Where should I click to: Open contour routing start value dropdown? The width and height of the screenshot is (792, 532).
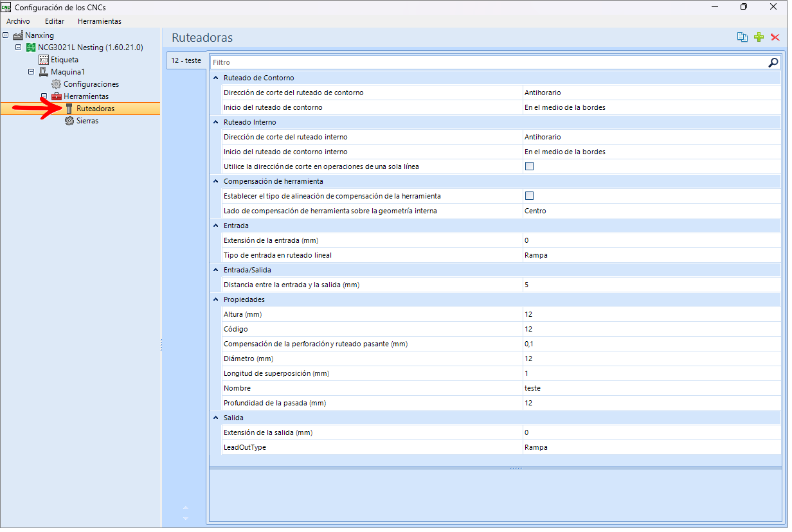651,107
